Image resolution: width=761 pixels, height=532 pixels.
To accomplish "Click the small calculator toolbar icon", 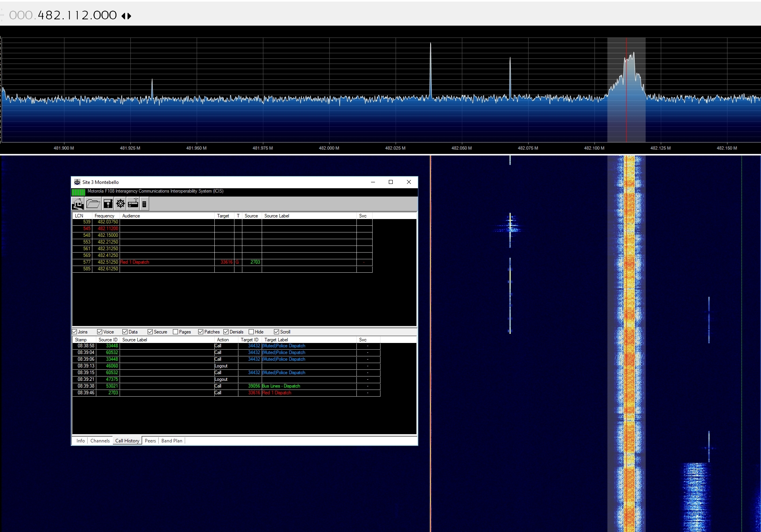I will (x=144, y=204).
